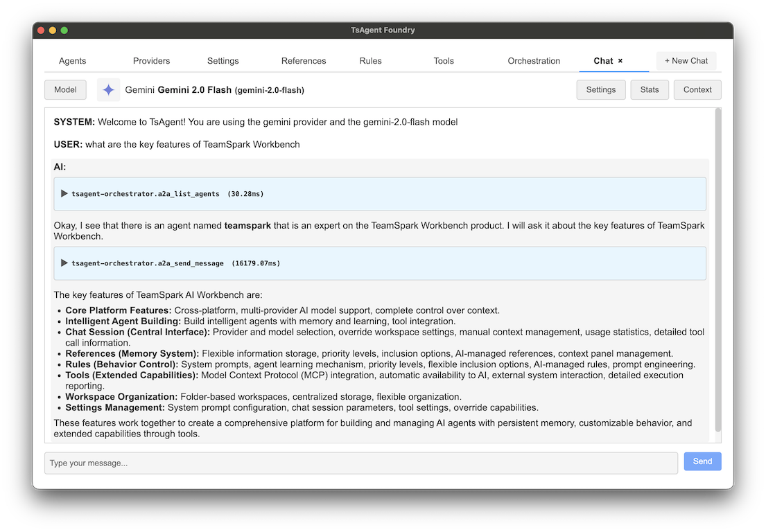Focus the 'Type your message...' input field

pyautogui.click(x=361, y=463)
